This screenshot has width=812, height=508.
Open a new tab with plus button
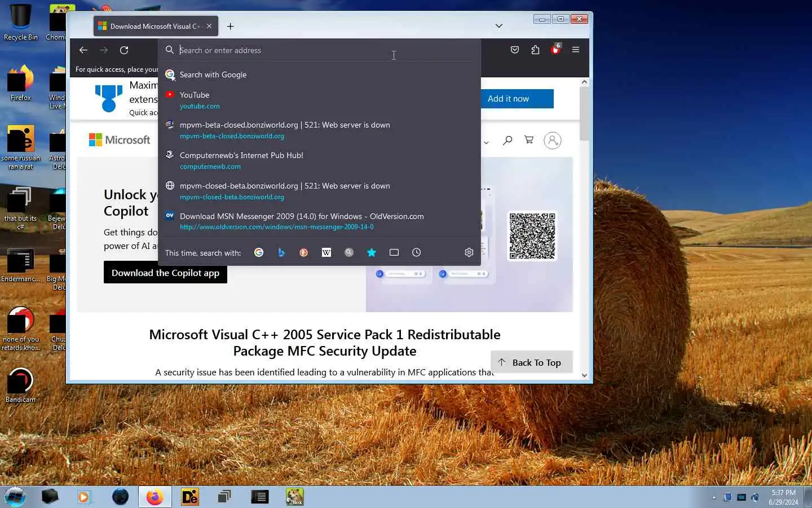pos(230,26)
